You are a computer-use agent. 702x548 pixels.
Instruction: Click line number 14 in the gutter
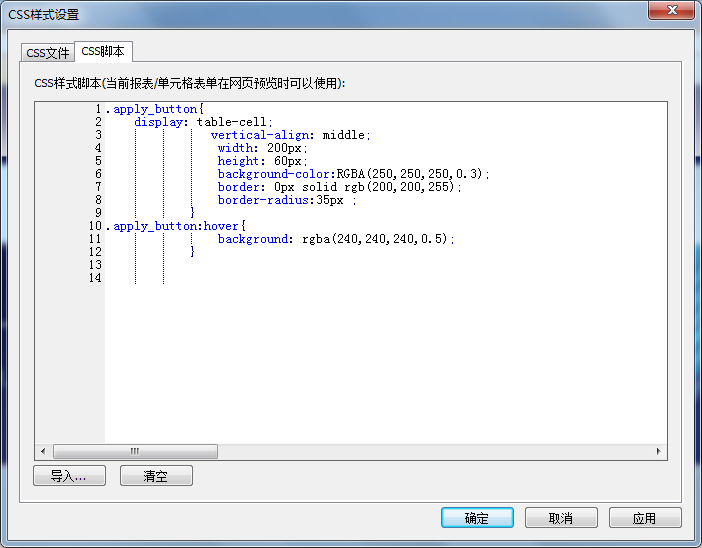[96, 278]
